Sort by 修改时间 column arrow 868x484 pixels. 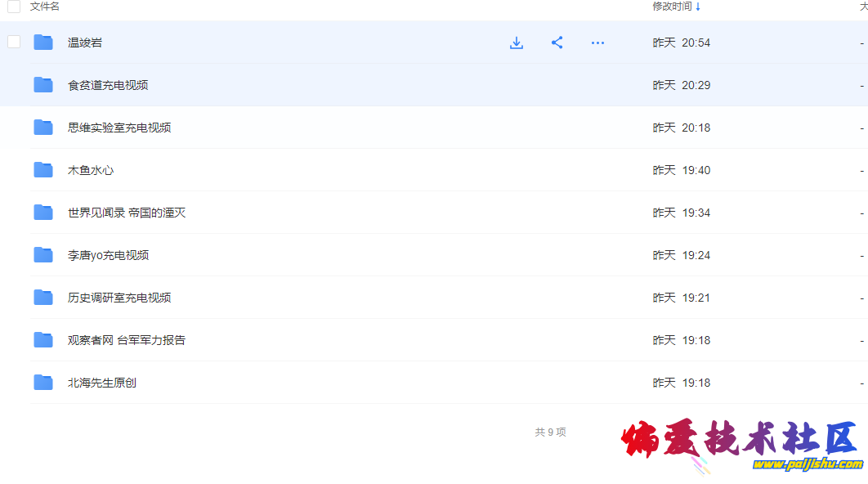coord(698,7)
